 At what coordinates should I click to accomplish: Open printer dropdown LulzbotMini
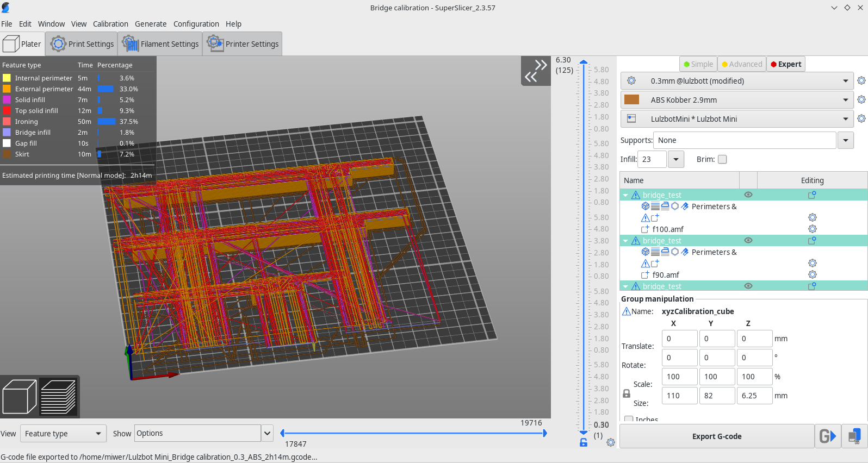[736, 118]
